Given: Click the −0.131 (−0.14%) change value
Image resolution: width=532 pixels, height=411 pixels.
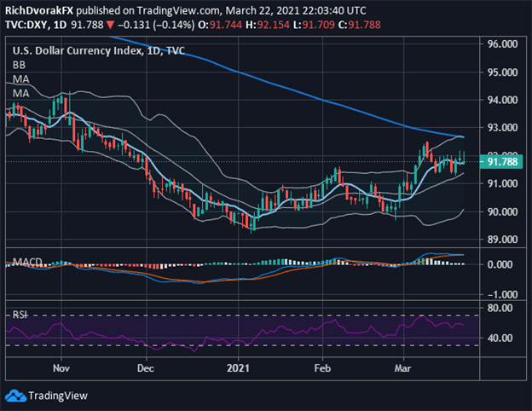Looking at the screenshot, I should 156,25.
